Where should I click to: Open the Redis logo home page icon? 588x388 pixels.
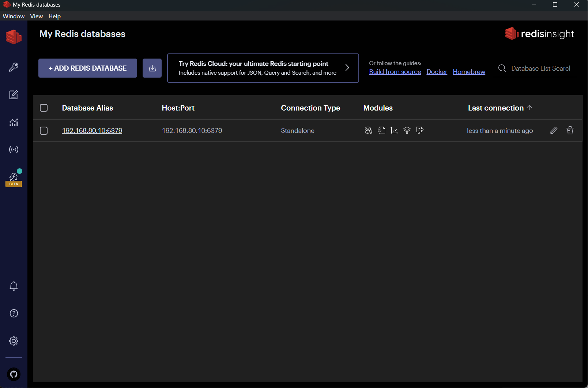pos(14,37)
